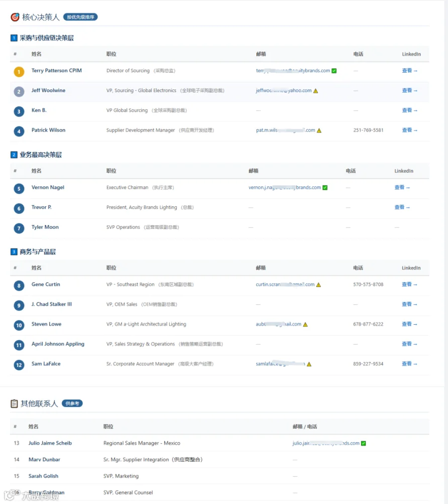Click the 按优先级排序 badge
448x504 pixels.
coord(80,17)
